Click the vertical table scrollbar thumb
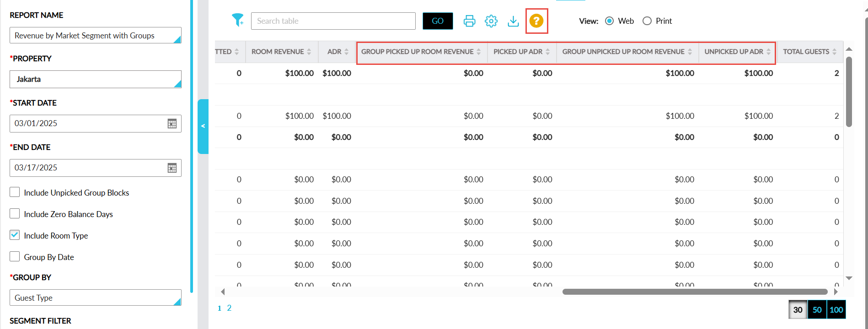Viewport: 868px width, 329px height. point(849,91)
